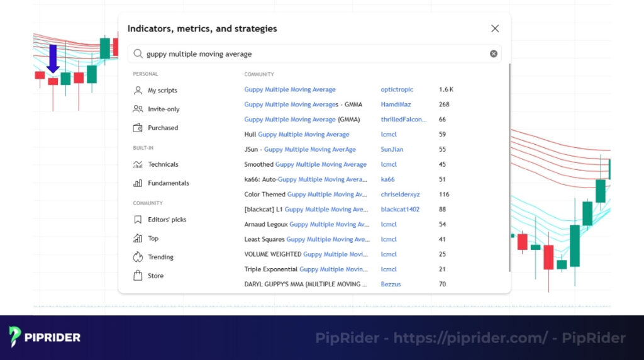
Task: Click the results list vertical scrollbar
Action: pyautogui.click(x=509, y=164)
